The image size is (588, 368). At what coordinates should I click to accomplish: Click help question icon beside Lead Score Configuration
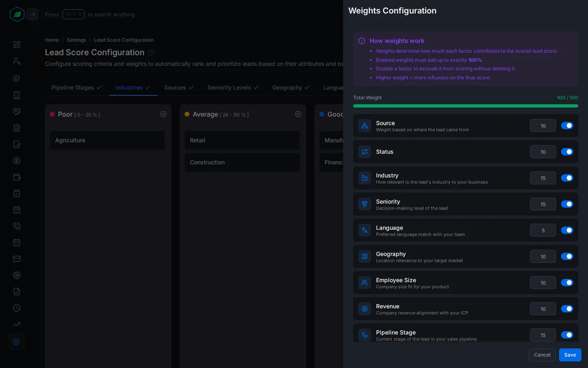pos(151,52)
